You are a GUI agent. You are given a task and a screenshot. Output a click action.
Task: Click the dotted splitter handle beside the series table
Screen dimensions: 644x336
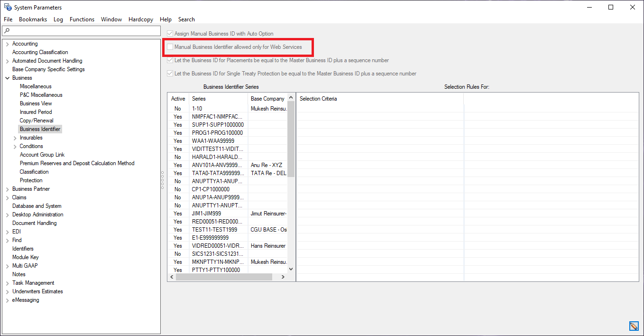tap(163, 180)
